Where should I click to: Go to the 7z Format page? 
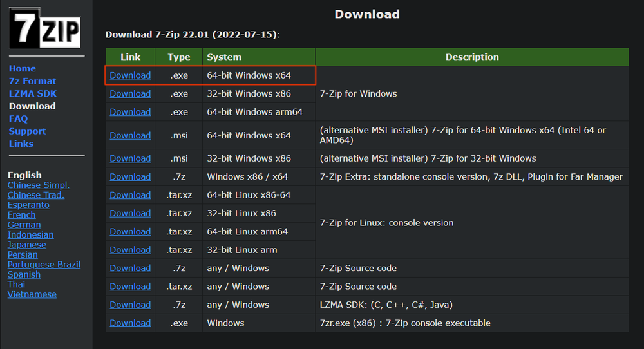click(32, 81)
